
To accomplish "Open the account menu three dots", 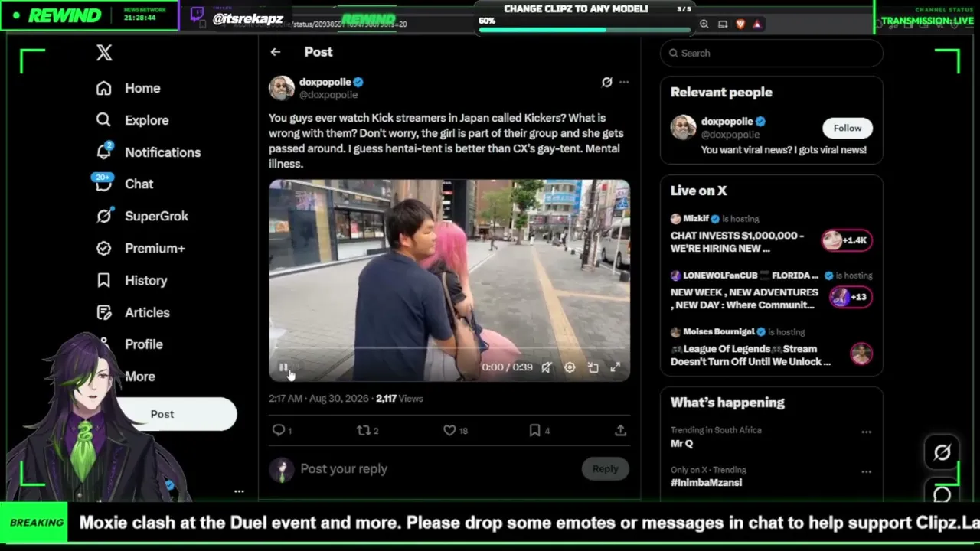I will 239,491.
